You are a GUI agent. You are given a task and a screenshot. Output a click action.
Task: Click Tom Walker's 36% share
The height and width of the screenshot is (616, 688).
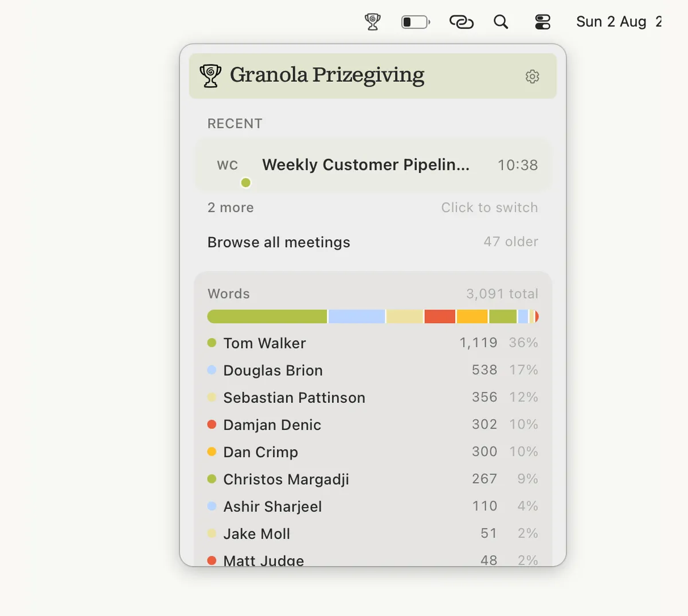point(523,343)
